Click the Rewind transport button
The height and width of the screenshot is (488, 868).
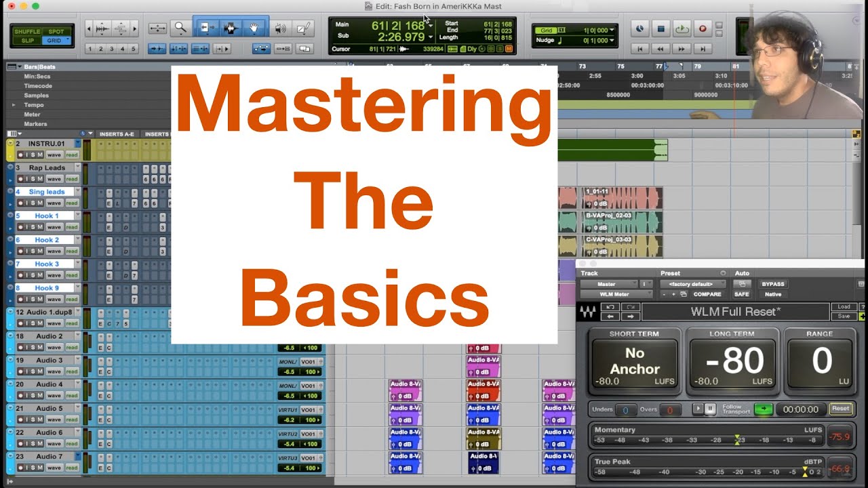(x=660, y=49)
